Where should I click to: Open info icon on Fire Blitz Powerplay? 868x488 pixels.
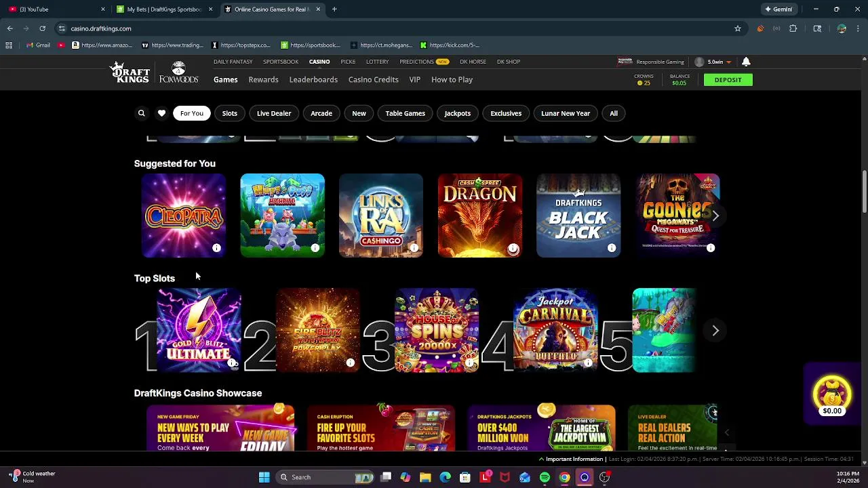click(350, 363)
